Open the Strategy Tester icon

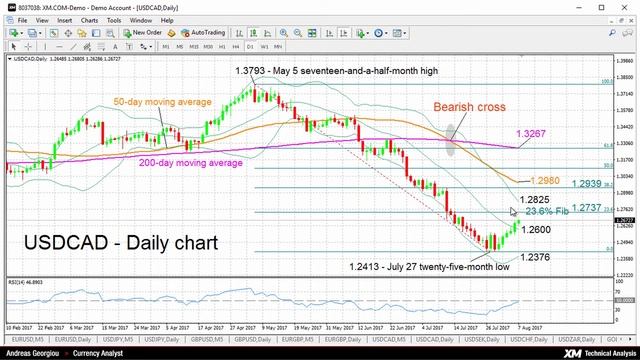click(110, 33)
